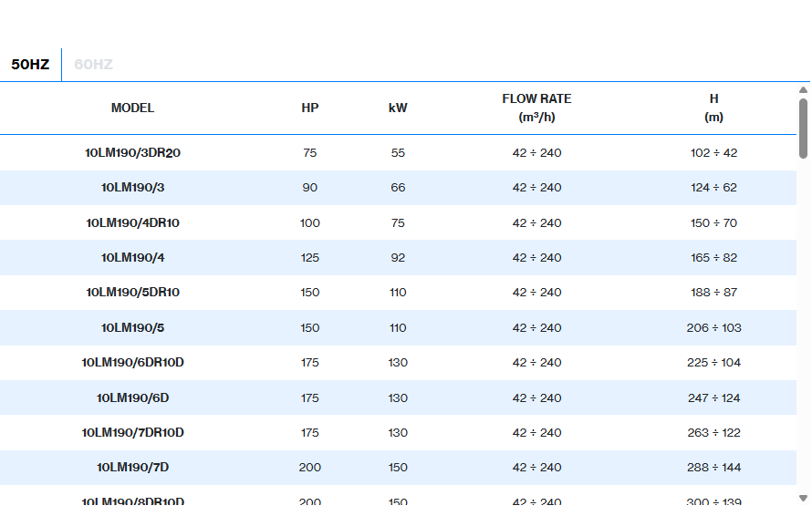Click the MODEL column header

point(132,108)
